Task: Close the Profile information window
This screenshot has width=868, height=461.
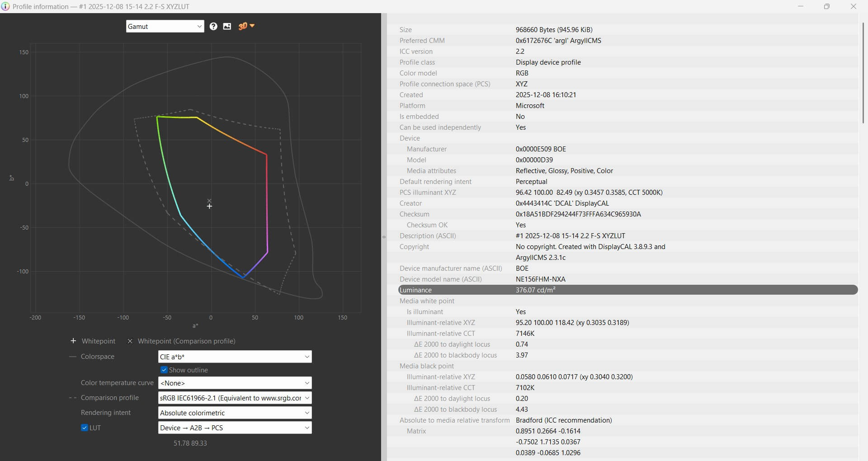Action: (853, 6)
